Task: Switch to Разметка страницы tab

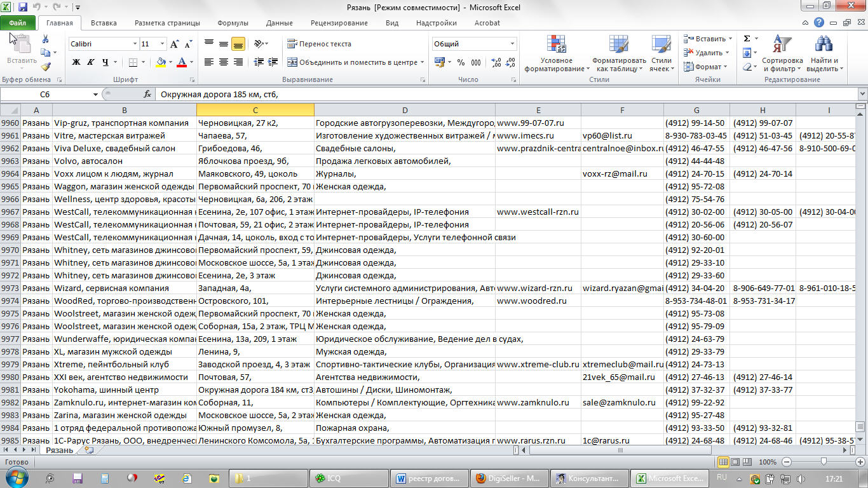Action: pos(167,23)
